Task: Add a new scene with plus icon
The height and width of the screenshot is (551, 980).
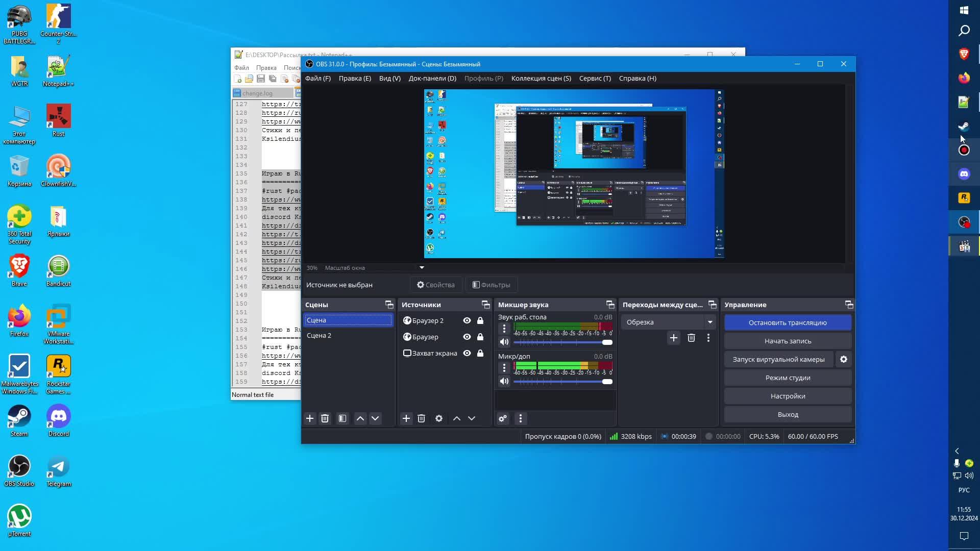Action: click(x=309, y=418)
